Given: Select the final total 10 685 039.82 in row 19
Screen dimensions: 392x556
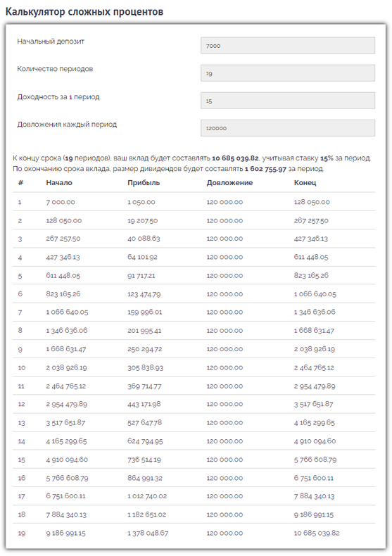Looking at the screenshot, I should coord(317,533).
